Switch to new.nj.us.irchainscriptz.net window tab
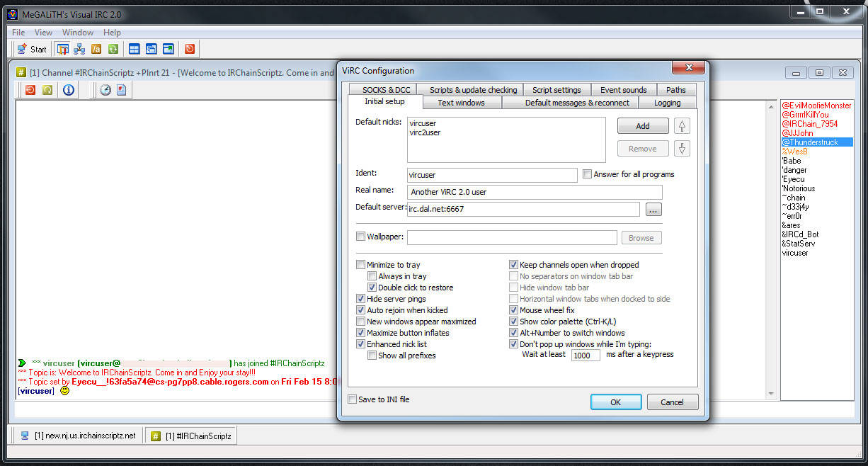The image size is (868, 466). tap(77, 436)
